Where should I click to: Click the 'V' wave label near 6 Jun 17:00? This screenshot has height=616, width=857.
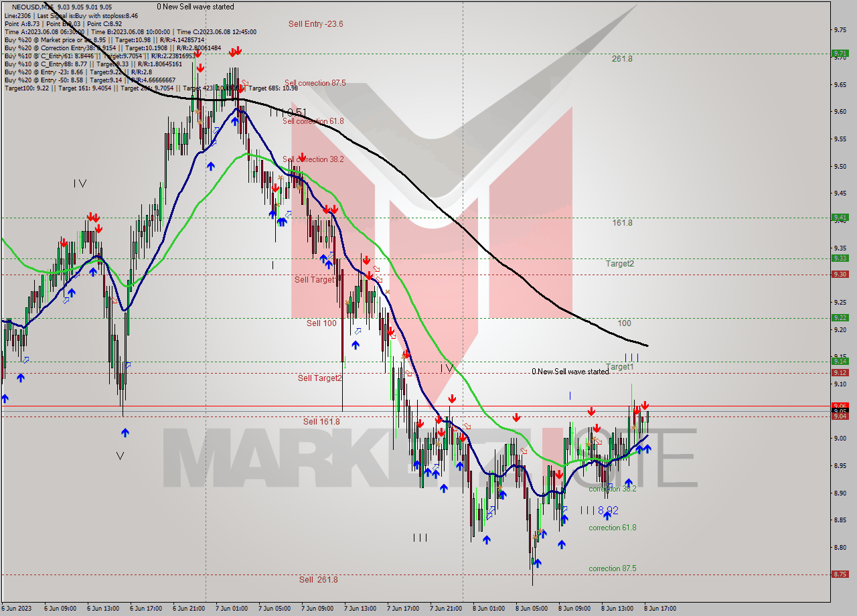[120, 456]
